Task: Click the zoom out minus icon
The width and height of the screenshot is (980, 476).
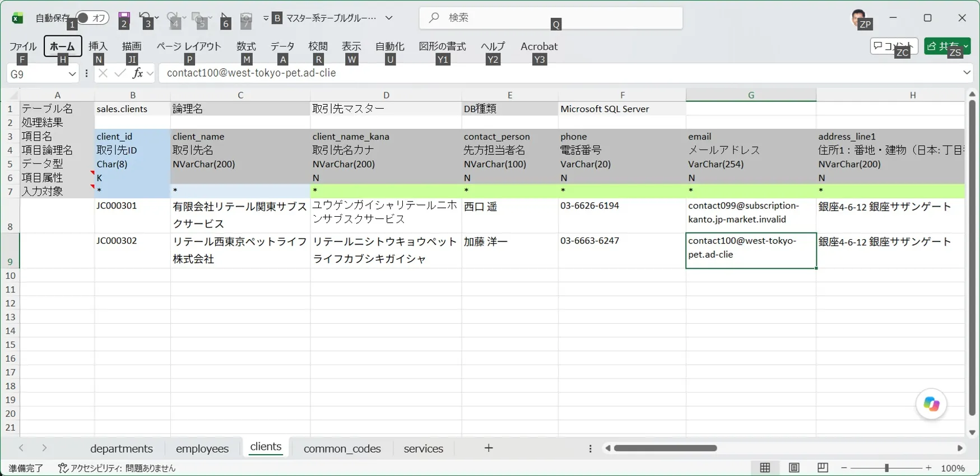Action: tap(844, 468)
